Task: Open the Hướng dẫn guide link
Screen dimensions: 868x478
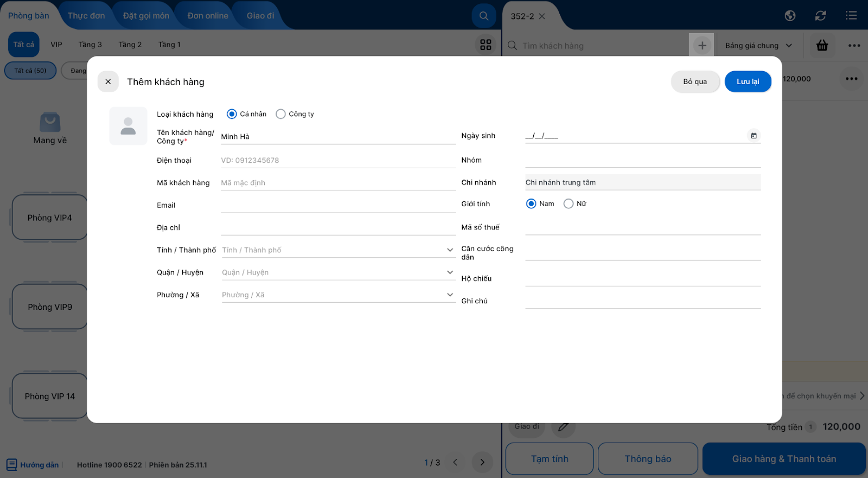Action: (40, 465)
